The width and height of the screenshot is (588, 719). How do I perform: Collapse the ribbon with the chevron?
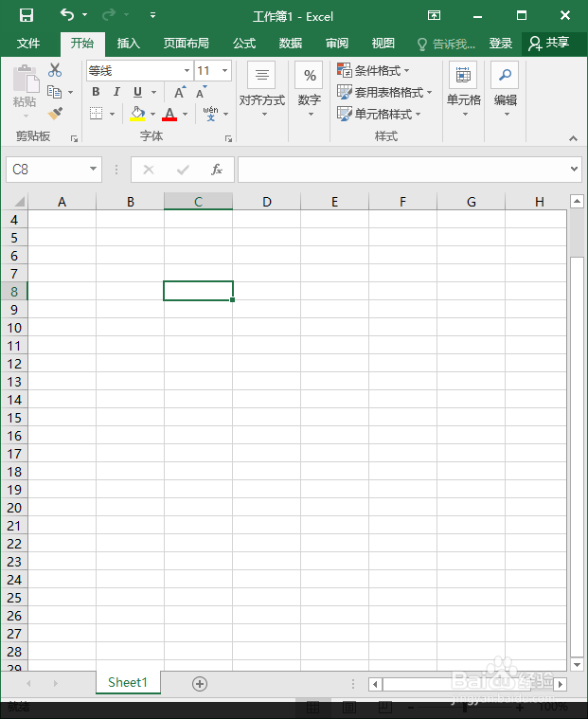coord(573,138)
